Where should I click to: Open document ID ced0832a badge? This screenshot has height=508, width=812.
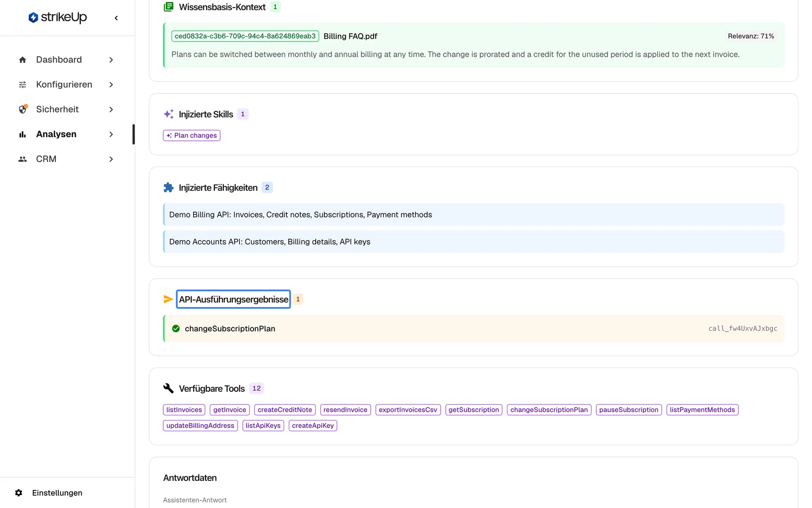click(x=245, y=36)
